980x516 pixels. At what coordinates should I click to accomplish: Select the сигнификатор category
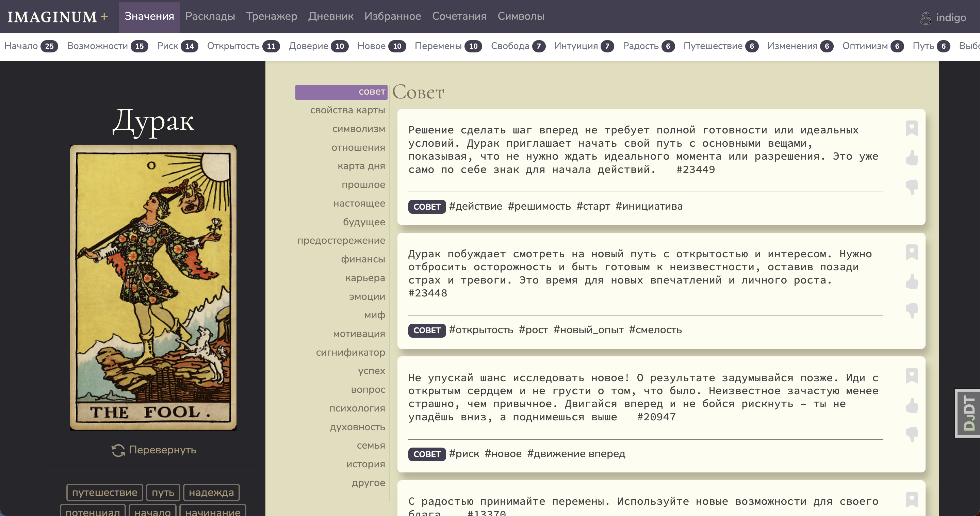coord(350,353)
